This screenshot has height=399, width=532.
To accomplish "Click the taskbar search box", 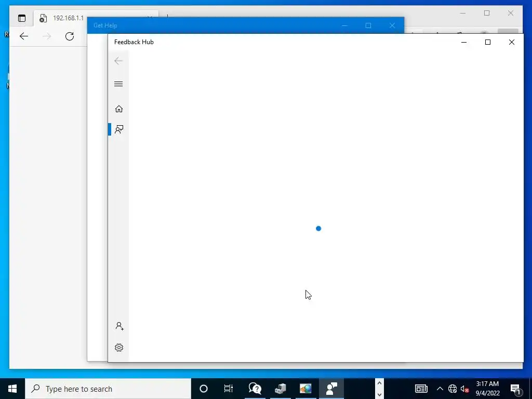I will point(108,389).
